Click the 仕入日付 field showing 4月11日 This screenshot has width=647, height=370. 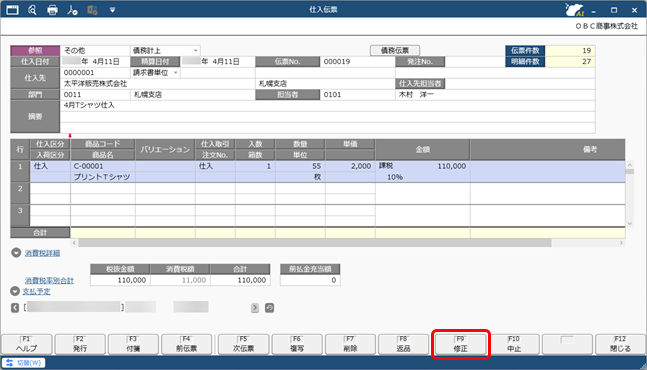[95, 61]
